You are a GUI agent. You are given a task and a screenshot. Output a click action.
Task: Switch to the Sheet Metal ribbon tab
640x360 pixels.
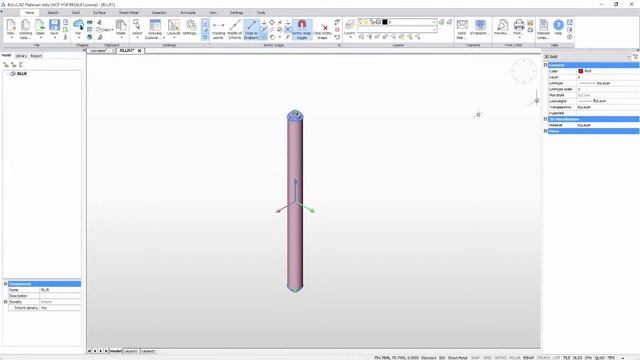pos(129,13)
